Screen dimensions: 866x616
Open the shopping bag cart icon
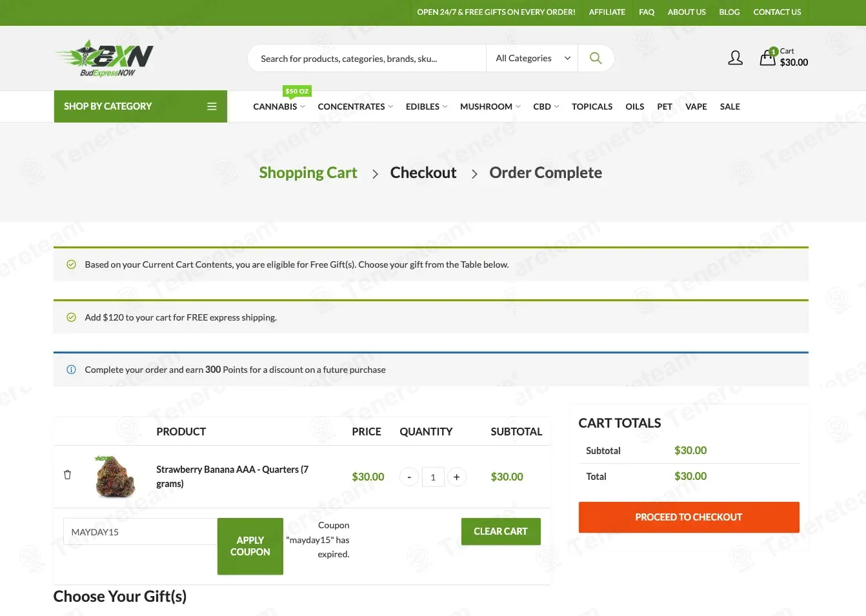pyautogui.click(x=768, y=57)
